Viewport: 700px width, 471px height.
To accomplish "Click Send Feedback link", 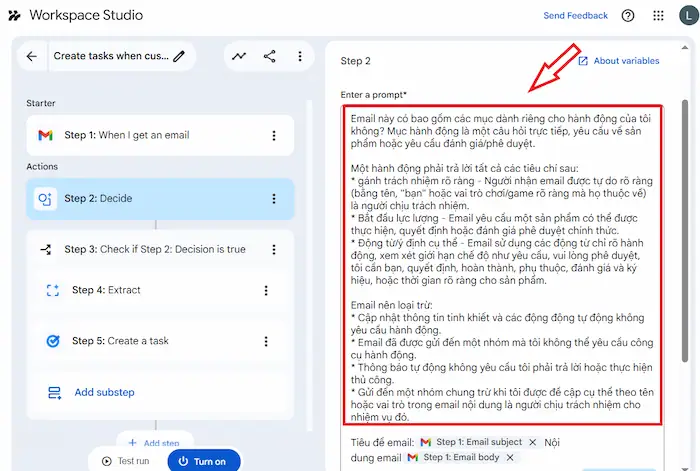I will (x=575, y=16).
